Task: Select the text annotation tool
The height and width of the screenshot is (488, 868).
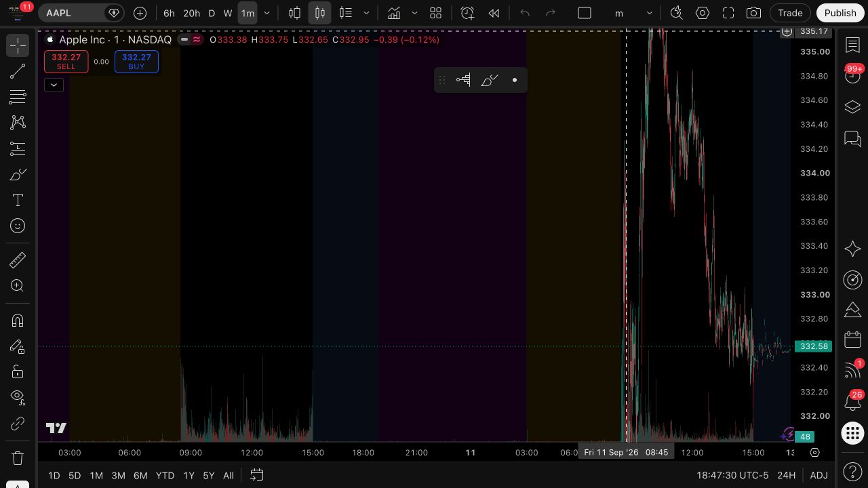Action: pyautogui.click(x=18, y=201)
